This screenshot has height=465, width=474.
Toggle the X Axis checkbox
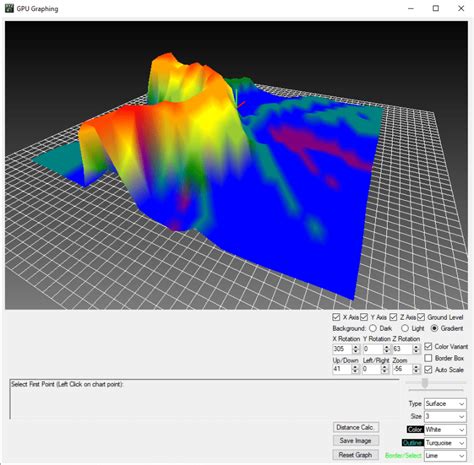pyautogui.click(x=336, y=317)
